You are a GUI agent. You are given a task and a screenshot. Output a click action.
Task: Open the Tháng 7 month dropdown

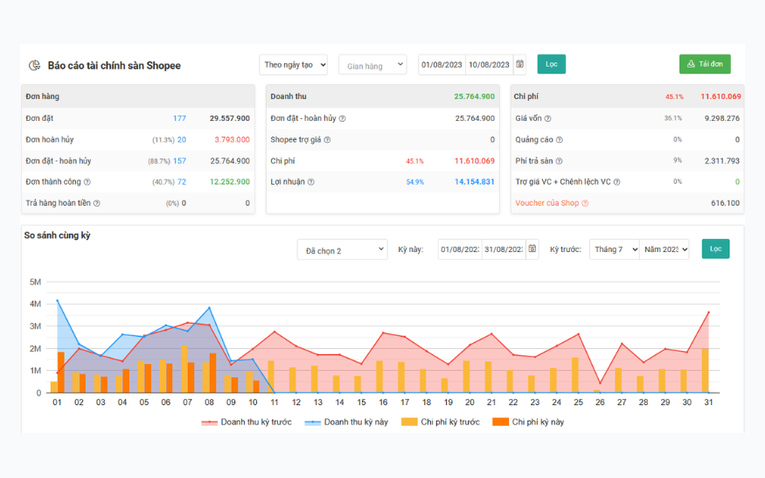614,249
